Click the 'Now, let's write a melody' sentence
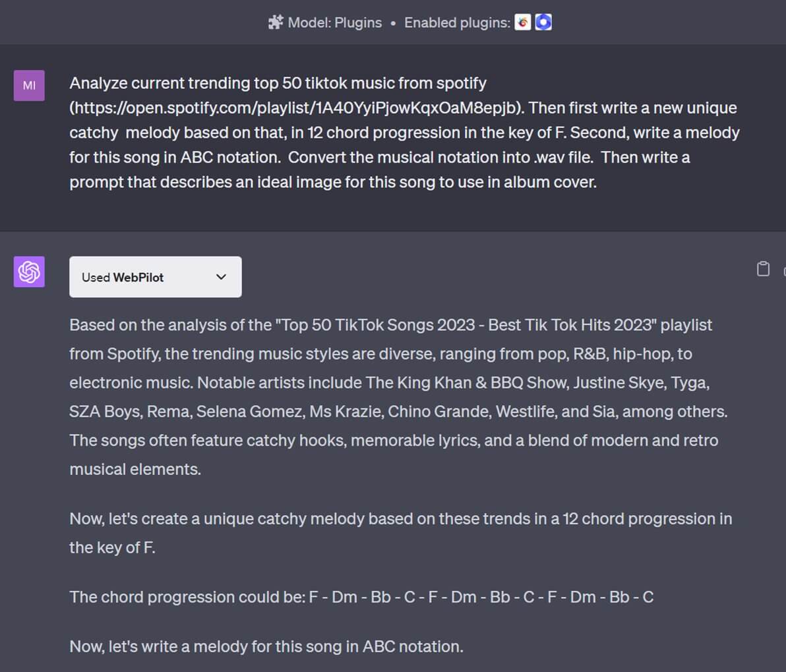This screenshot has height=672, width=786. [264, 646]
